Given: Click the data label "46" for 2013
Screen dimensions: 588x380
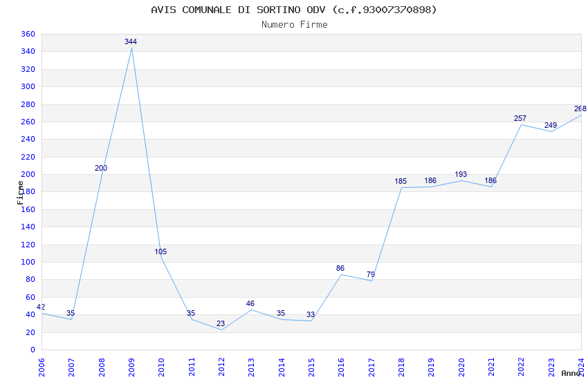Looking at the screenshot, I should click(250, 303).
